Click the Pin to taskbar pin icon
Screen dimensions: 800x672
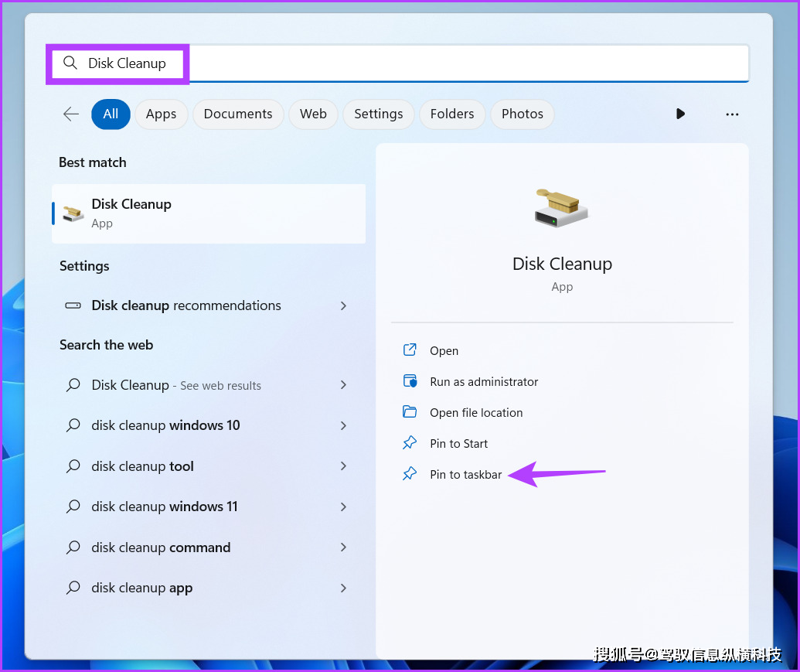(x=410, y=474)
